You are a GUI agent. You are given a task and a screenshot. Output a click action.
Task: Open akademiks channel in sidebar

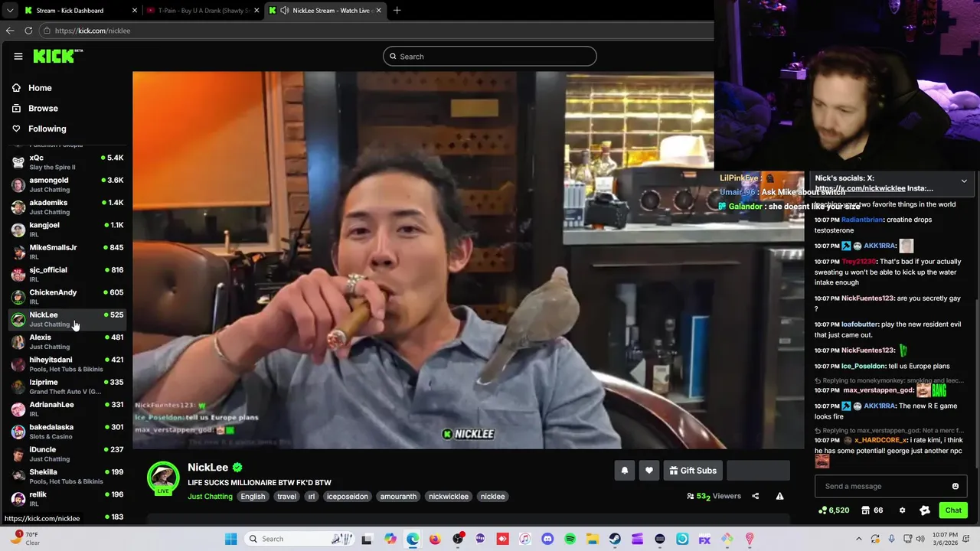tap(67, 207)
